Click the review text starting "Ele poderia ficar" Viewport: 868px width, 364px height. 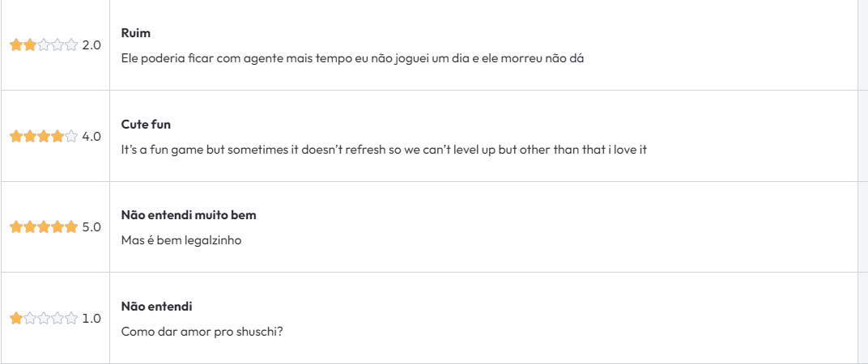coord(351,59)
